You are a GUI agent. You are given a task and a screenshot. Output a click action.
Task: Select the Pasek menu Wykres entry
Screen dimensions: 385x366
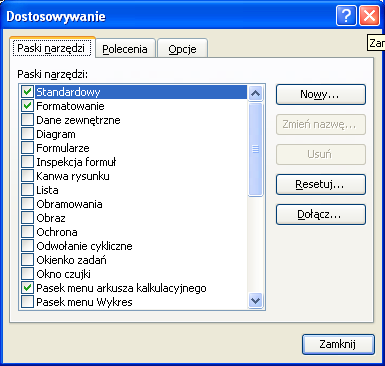pos(84,302)
